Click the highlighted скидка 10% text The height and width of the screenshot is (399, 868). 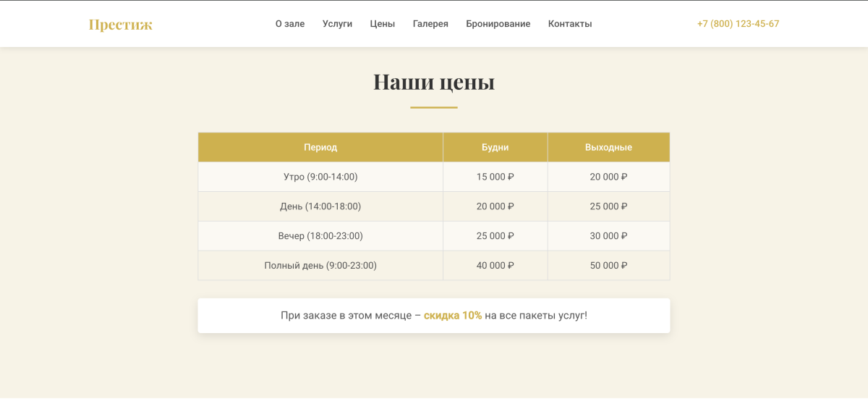pyautogui.click(x=453, y=316)
